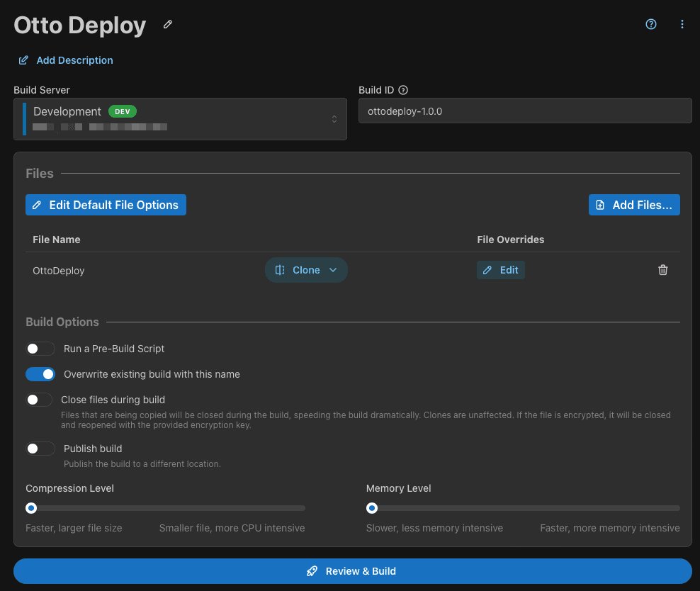Image resolution: width=700 pixels, height=591 pixels.
Task: Open the three-dot more options menu
Action: click(682, 24)
